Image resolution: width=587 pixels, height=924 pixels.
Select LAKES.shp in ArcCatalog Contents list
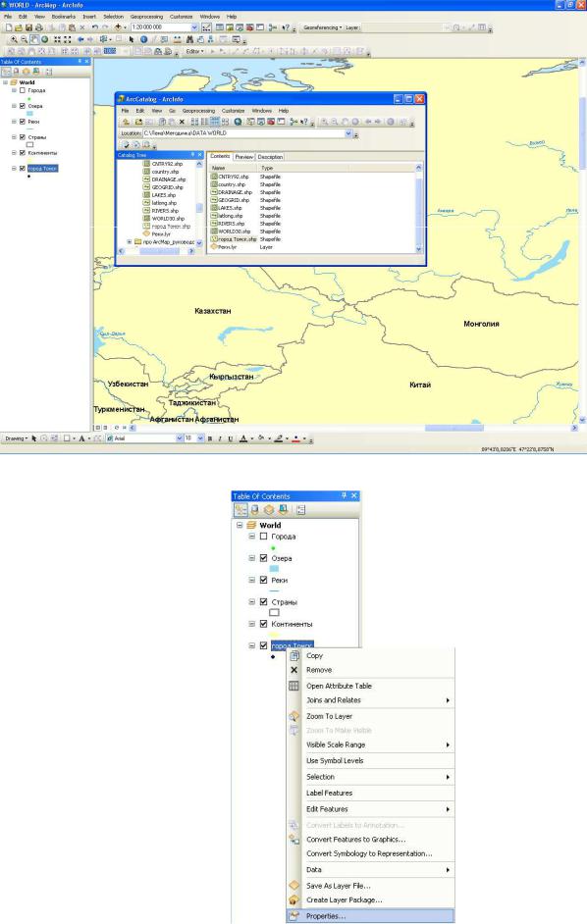click(230, 208)
